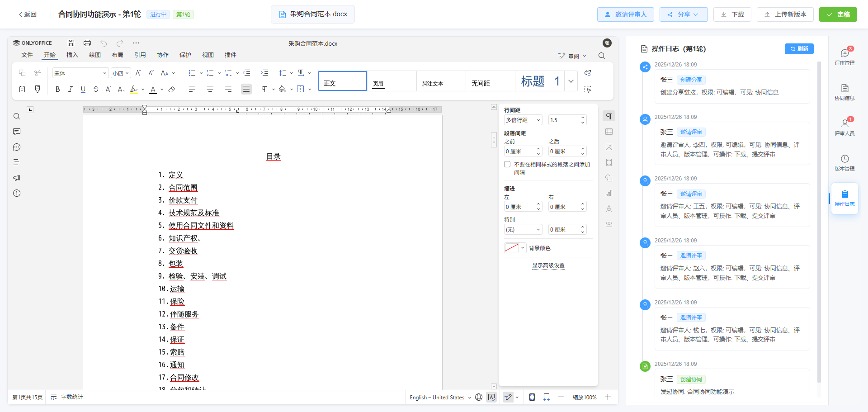Open the comments panel icon
The image size is (868, 412).
pyautogui.click(x=17, y=132)
